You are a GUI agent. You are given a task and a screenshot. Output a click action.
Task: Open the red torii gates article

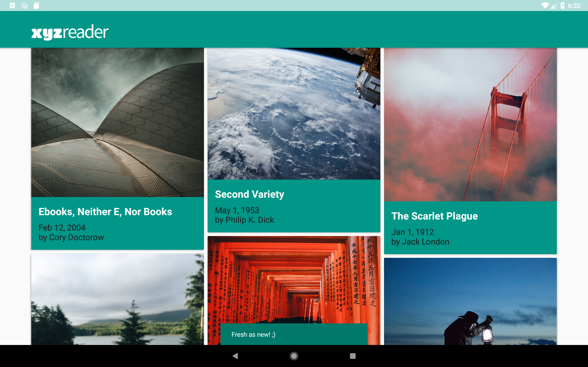click(294, 279)
